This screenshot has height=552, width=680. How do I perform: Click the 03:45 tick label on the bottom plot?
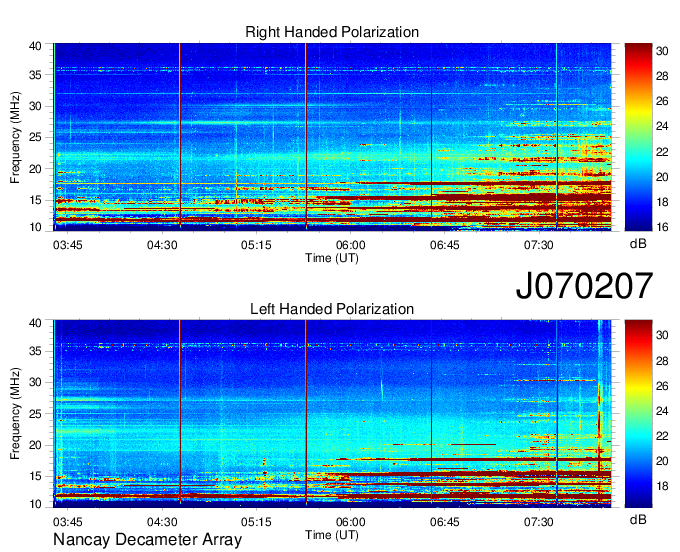point(68,522)
